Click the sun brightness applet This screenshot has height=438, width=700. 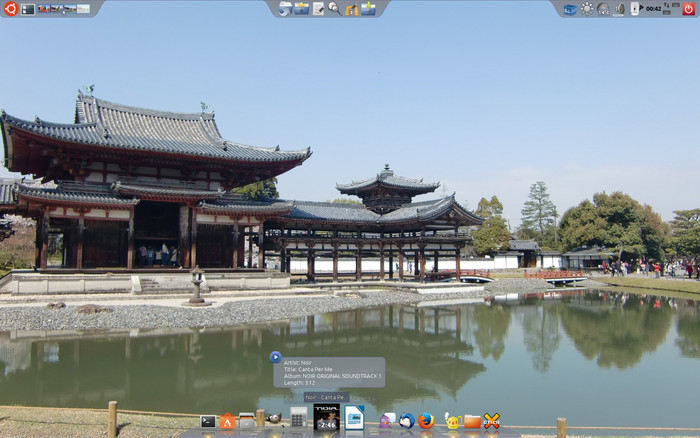coord(587,9)
